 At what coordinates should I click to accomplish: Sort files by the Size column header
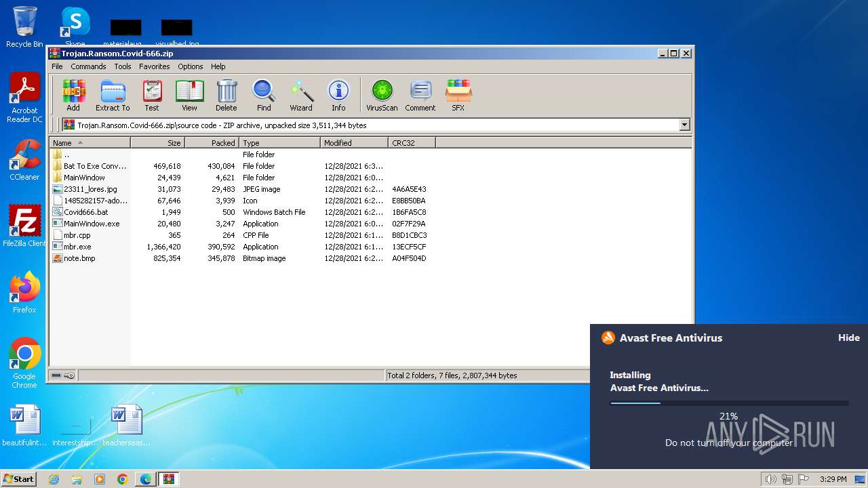point(157,143)
